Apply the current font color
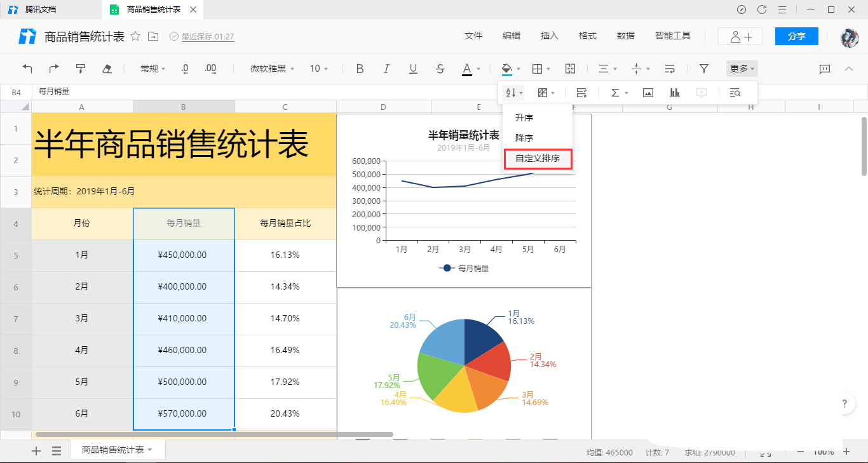This screenshot has height=463, width=868. point(467,69)
